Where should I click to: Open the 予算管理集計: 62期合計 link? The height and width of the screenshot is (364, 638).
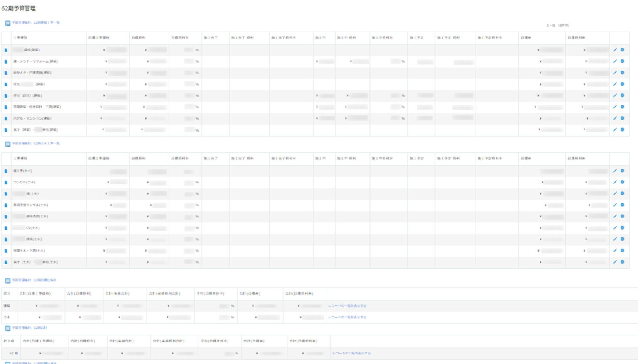point(29,328)
